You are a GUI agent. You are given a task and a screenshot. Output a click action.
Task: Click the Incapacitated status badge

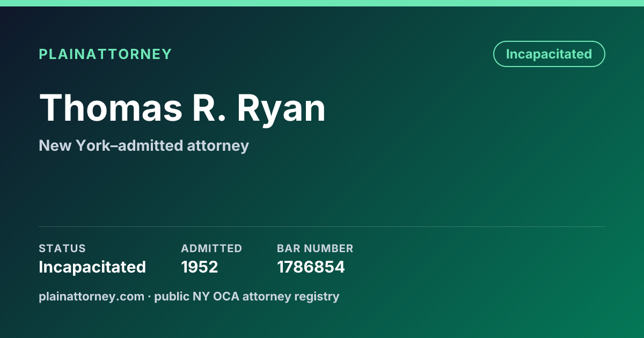point(549,54)
